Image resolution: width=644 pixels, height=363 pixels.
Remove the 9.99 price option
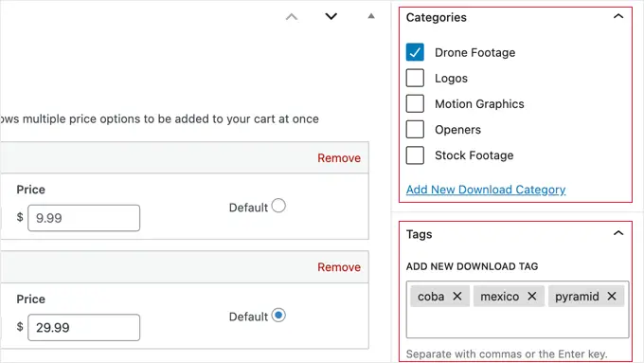pos(339,158)
